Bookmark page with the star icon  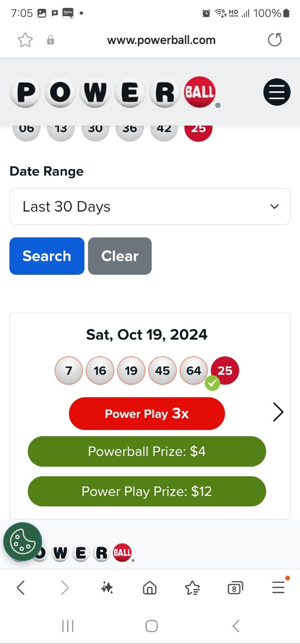pos(25,40)
